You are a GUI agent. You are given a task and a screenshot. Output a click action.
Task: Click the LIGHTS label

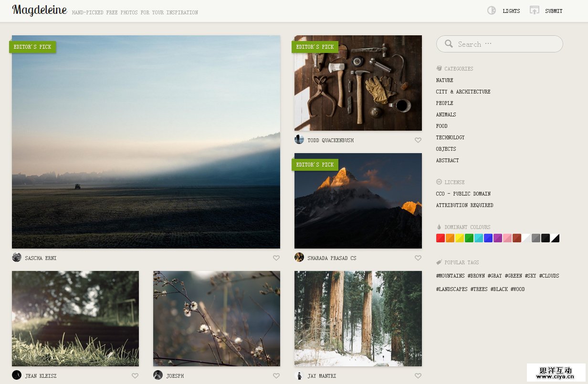pos(511,11)
